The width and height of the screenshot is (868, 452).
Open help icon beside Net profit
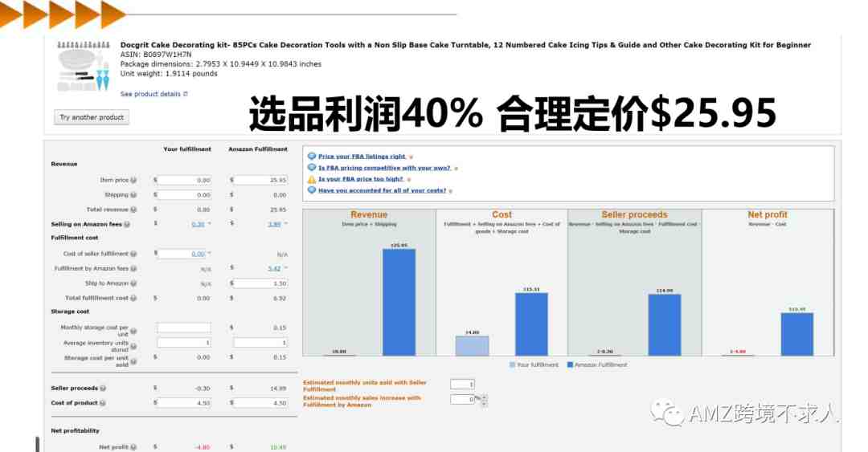[x=133, y=447]
